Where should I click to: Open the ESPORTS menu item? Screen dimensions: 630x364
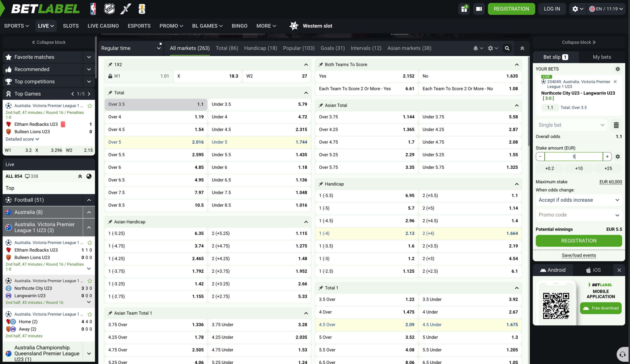[x=139, y=26]
